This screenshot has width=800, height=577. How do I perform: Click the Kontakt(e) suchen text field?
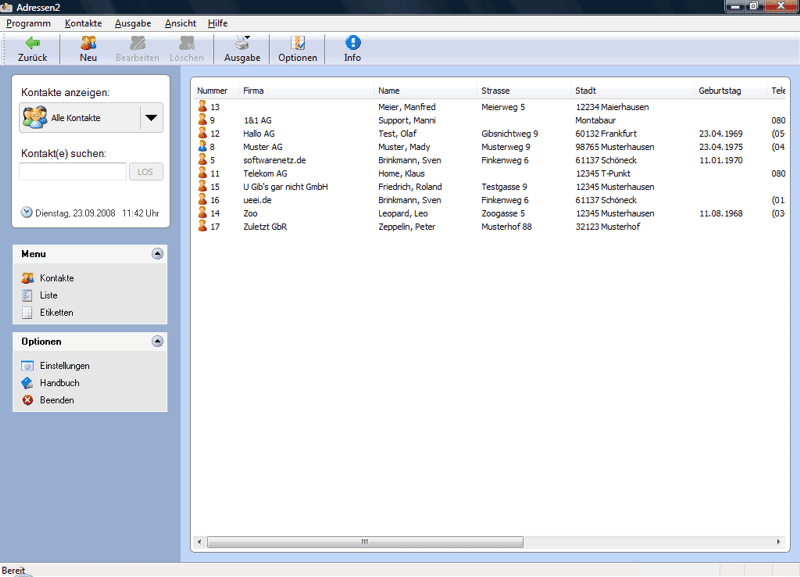(73, 172)
